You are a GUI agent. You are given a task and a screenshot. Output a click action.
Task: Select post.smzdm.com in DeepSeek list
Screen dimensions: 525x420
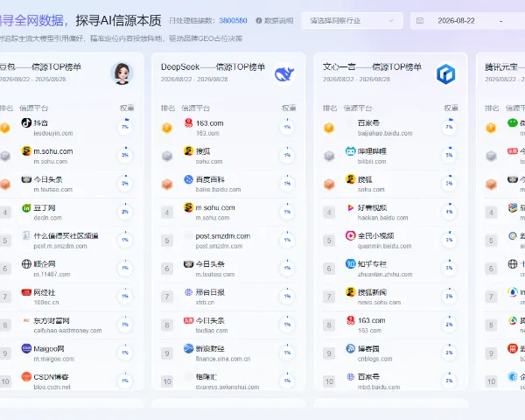(228, 241)
